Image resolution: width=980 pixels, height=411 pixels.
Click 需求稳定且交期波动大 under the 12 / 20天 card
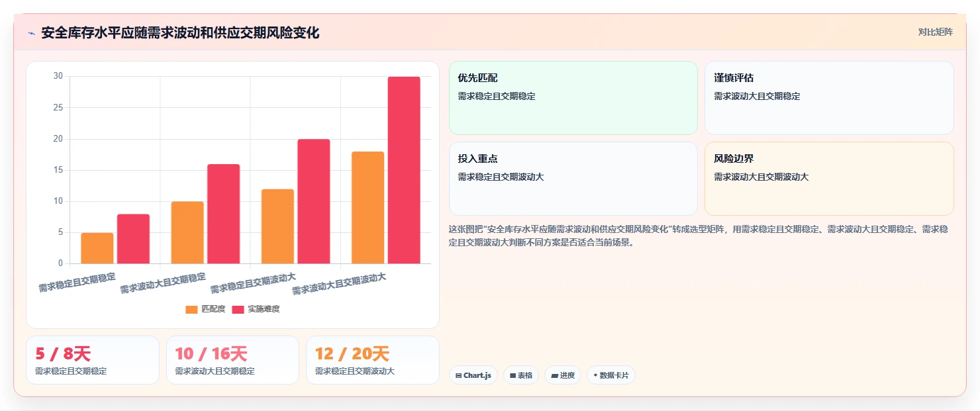point(355,371)
